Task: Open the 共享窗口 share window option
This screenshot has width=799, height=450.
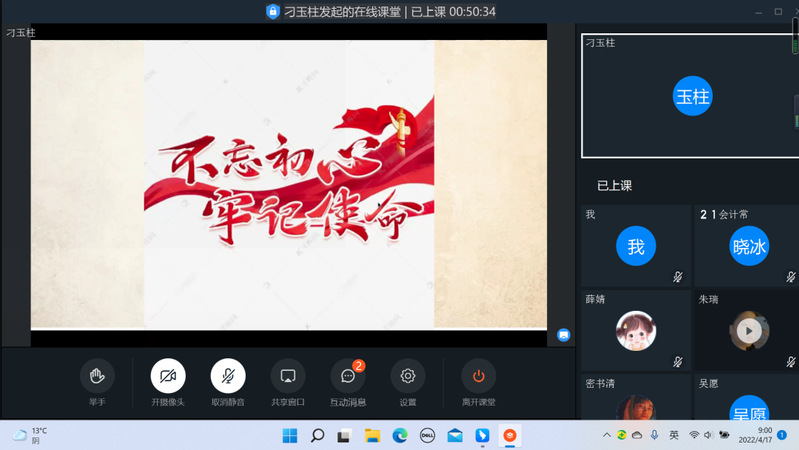Action: pos(288,376)
